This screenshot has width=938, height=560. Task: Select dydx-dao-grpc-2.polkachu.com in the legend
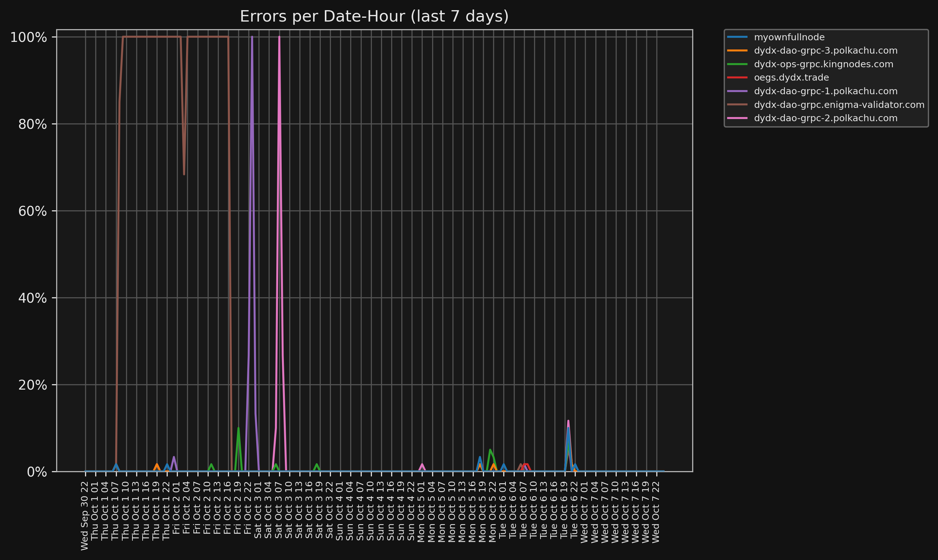click(x=826, y=118)
